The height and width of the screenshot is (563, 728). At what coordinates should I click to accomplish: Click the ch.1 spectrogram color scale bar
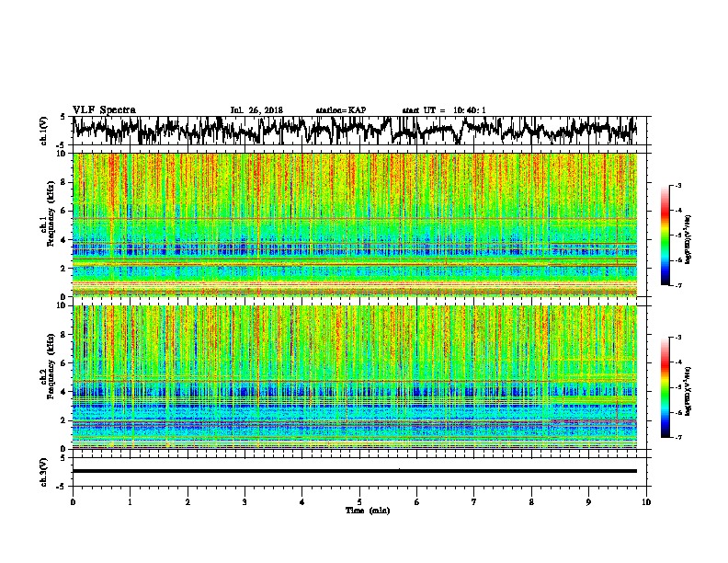pyautogui.click(x=665, y=236)
